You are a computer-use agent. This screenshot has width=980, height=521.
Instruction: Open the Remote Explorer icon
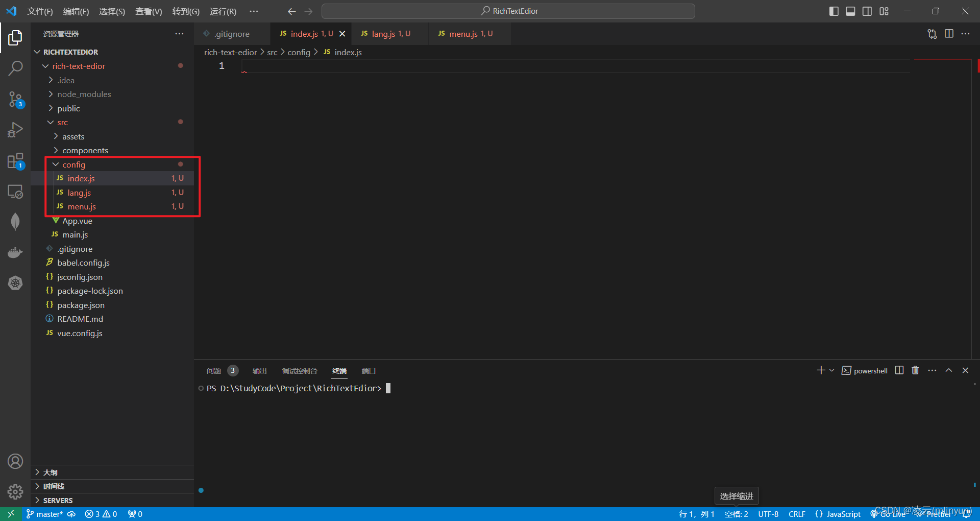pos(15,192)
